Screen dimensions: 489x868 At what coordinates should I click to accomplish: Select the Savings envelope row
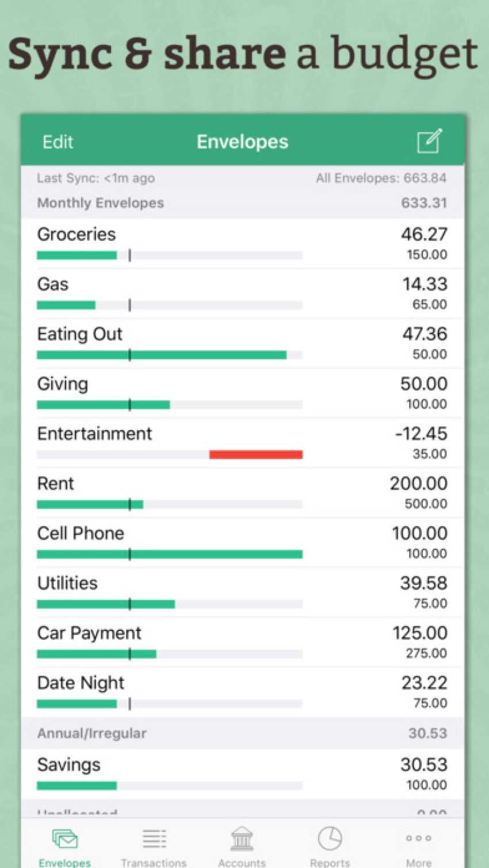[x=242, y=774]
